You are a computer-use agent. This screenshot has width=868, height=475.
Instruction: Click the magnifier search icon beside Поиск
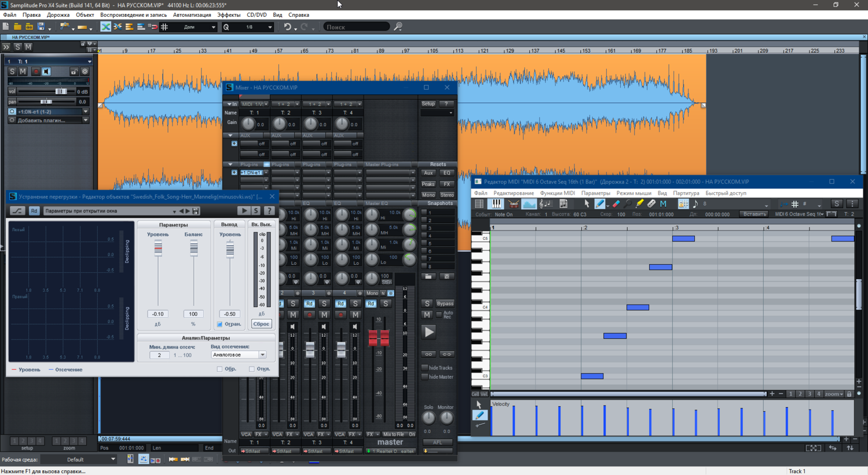pyautogui.click(x=398, y=27)
